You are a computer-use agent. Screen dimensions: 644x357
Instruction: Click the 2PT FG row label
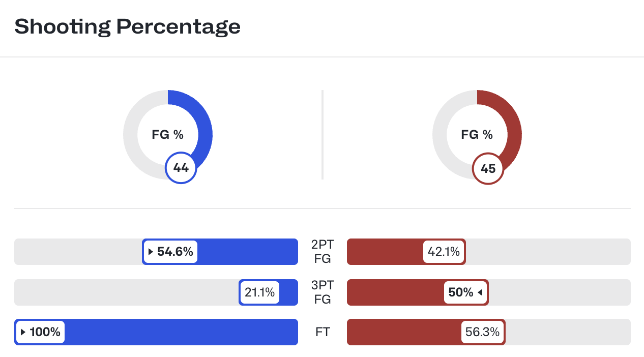point(323,252)
